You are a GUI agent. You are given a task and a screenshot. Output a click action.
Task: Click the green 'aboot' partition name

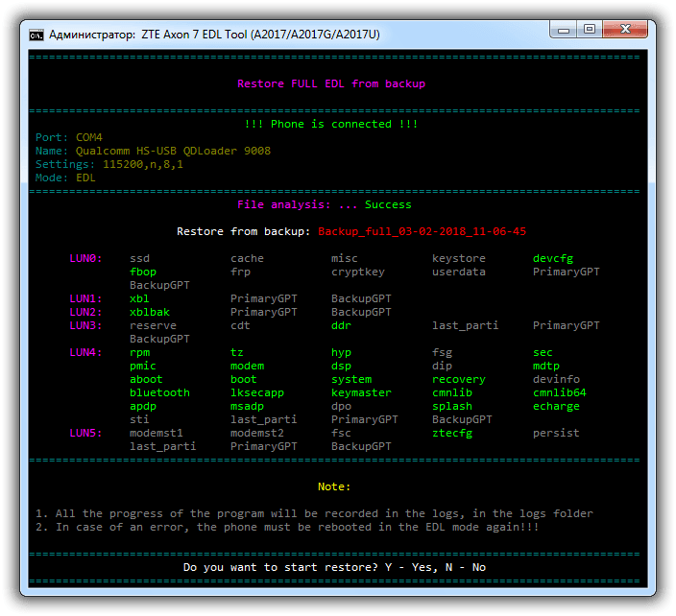[146, 379]
